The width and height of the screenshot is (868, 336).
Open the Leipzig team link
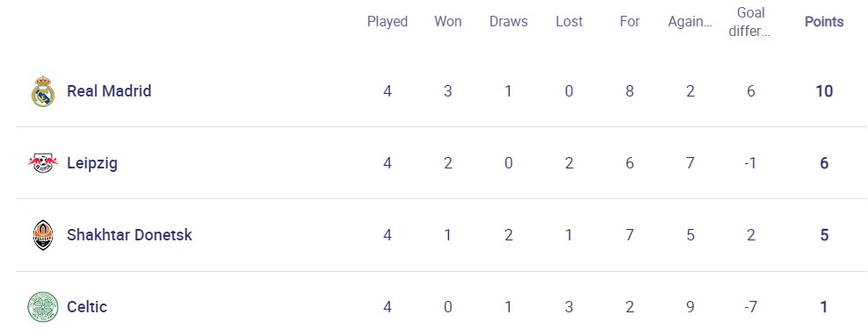click(92, 163)
